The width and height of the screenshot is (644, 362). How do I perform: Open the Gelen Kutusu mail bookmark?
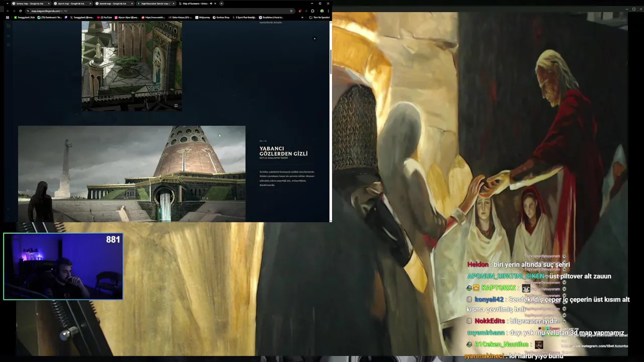pyautogui.click(x=181, y=18)
